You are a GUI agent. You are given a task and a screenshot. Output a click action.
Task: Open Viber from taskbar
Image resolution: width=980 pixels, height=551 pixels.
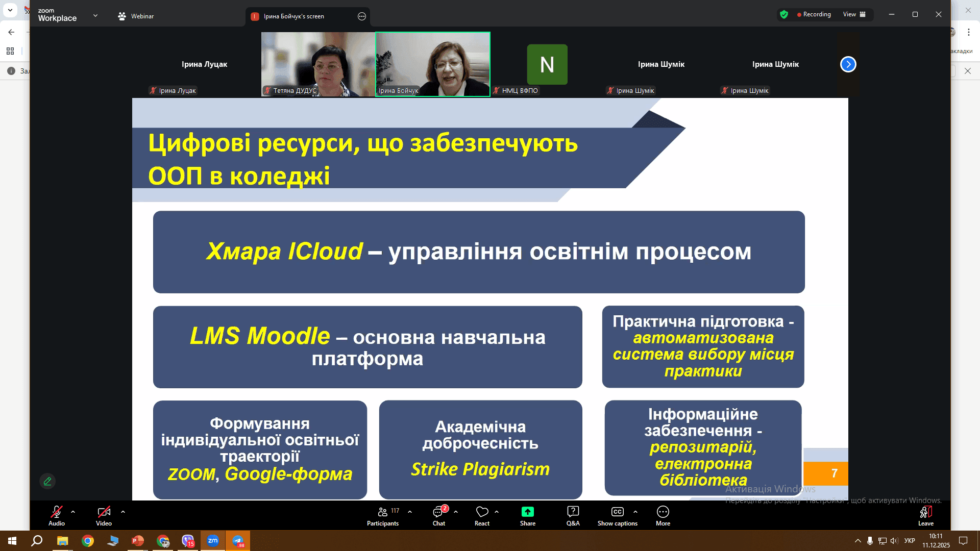pos(188,541)
